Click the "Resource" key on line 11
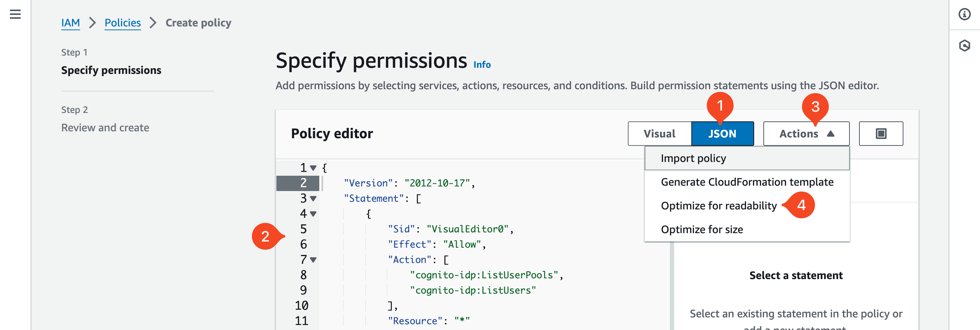Viewport: 980px width, 330px height. click(x=415, y=321)
